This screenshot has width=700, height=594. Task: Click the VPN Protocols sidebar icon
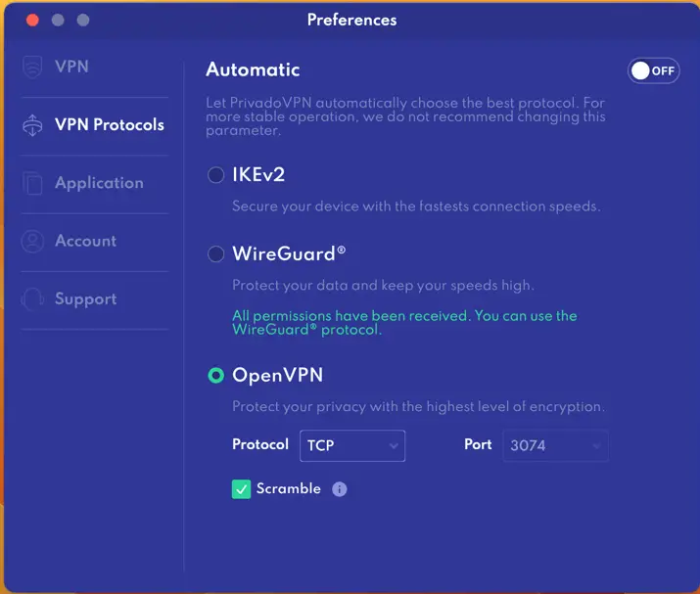[32, 125]
